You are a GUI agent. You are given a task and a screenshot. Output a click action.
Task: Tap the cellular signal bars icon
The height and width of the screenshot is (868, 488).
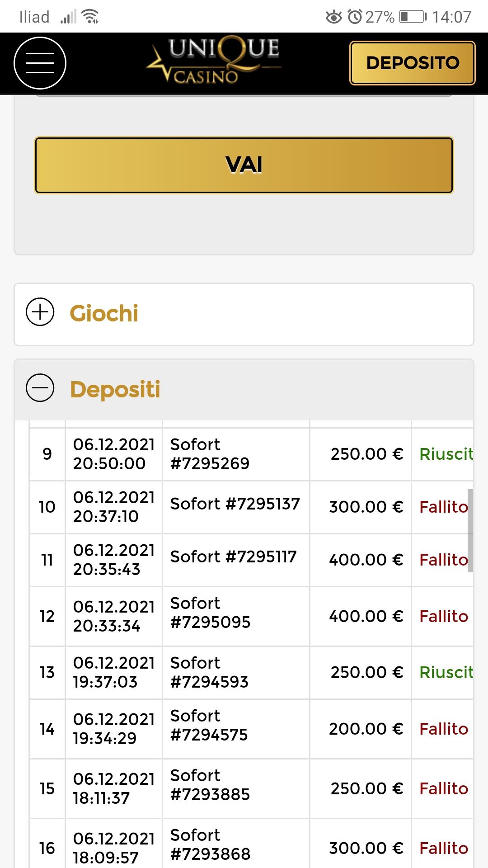point(68,18)
